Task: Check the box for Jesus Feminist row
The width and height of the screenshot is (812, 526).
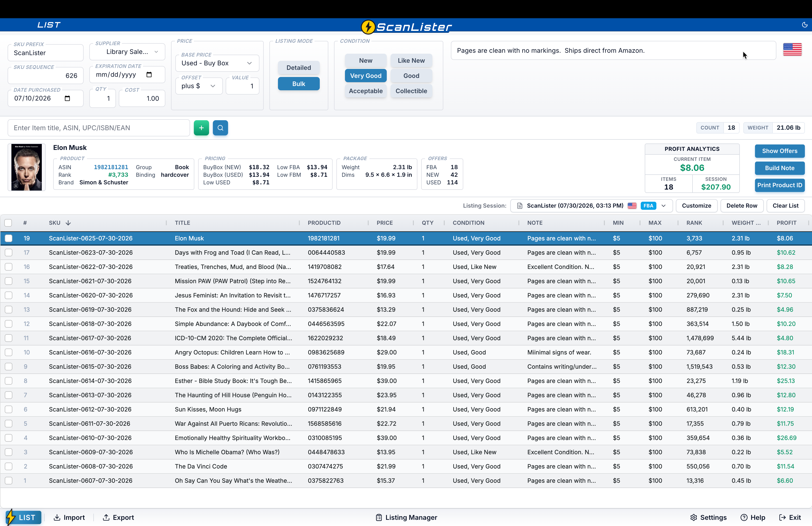Action: coord(9,295)
